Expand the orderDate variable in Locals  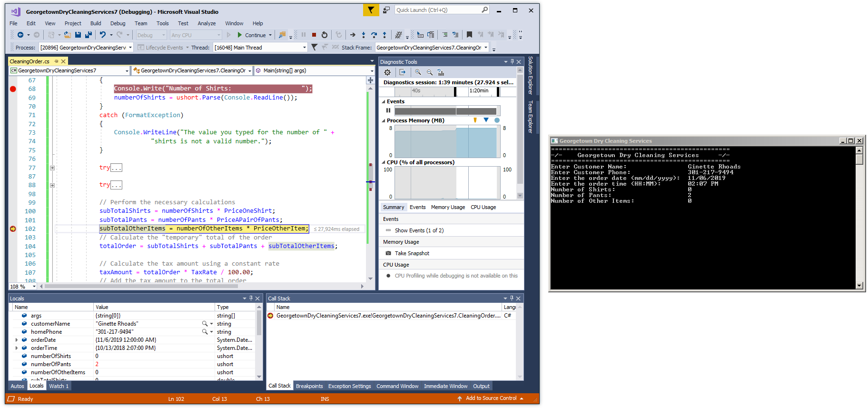pyautogui.click(x=17, y=340)
